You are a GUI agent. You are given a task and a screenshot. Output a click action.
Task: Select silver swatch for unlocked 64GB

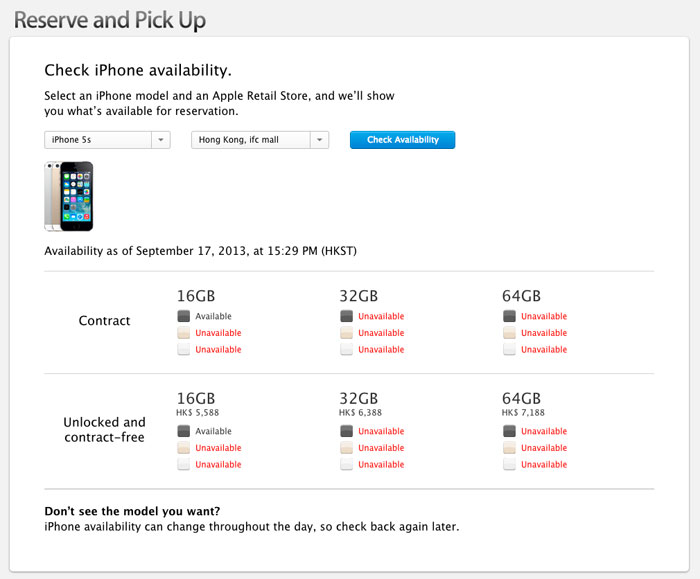pos(509,464)
